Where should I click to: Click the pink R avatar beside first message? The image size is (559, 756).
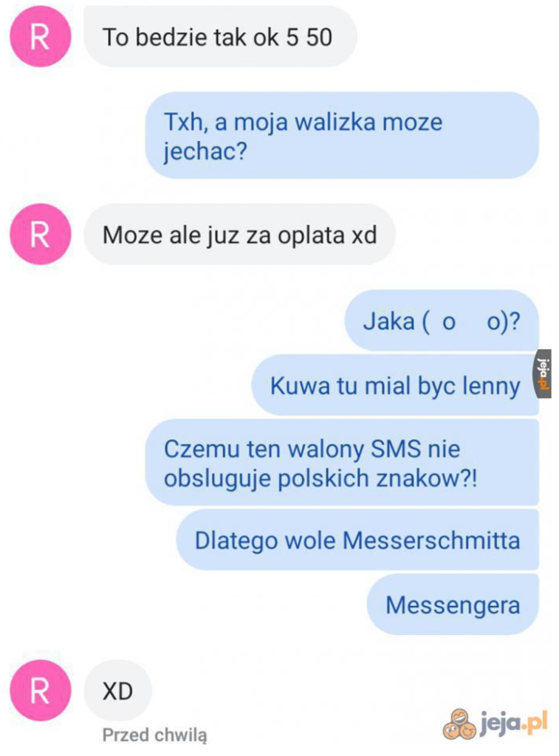(x=41, y=37)
